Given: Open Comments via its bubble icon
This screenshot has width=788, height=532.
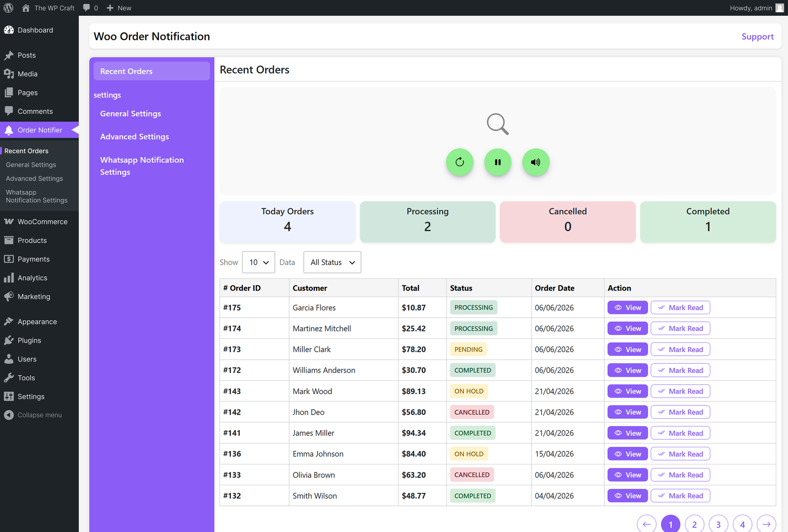Looking at the screenshot, I should tap(9, 111).
